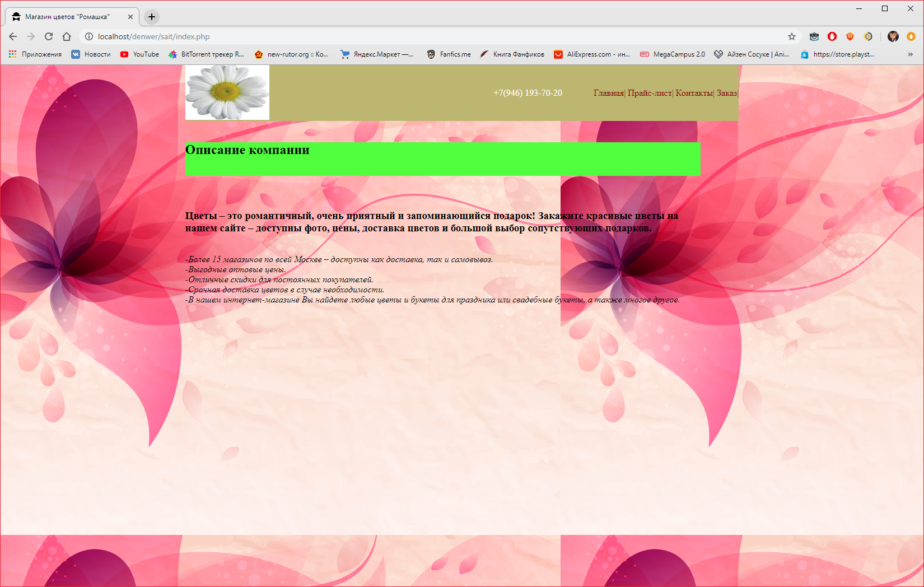Open the Контакты link
This screenshot has width=924, height=587.
[x=694, y=93]
